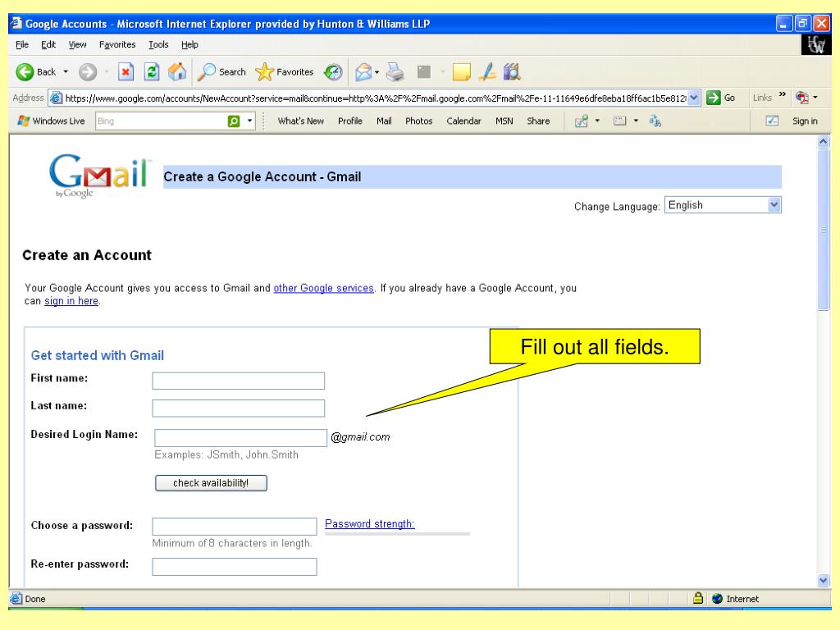
Task: Go to the Home page icon
Action: pyautogui.click(x=177, y=72)
